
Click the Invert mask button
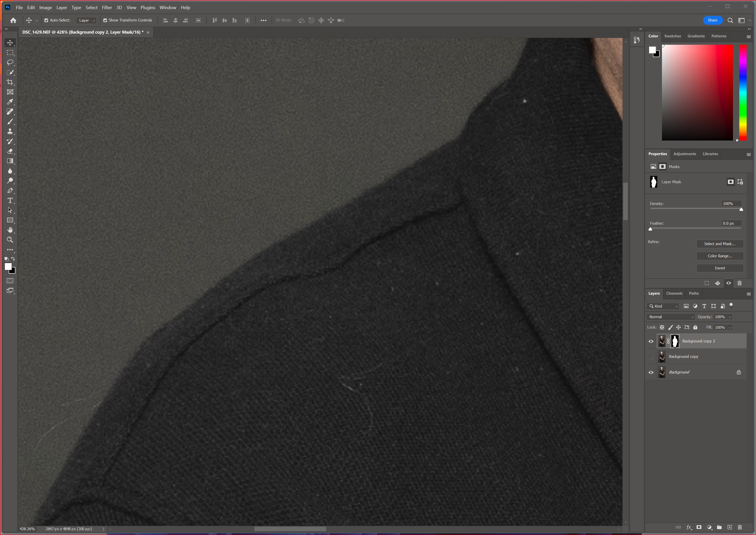pos(719,268)
